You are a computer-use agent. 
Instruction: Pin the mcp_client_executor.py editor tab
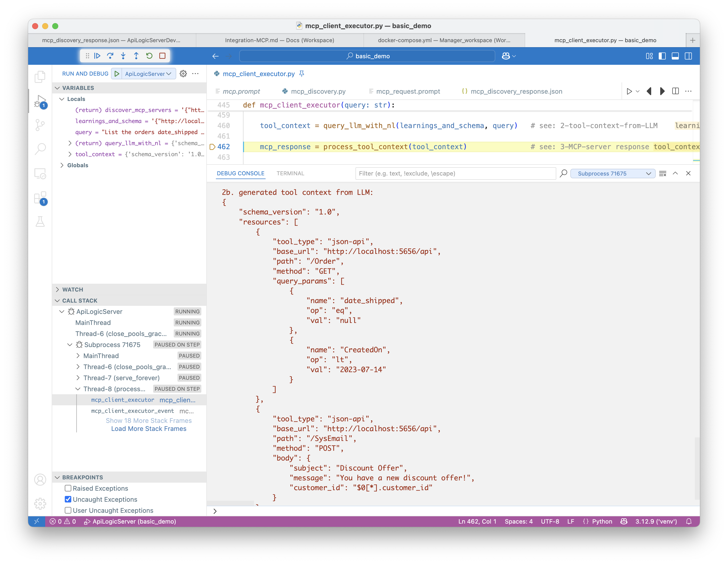click(302, 74)
